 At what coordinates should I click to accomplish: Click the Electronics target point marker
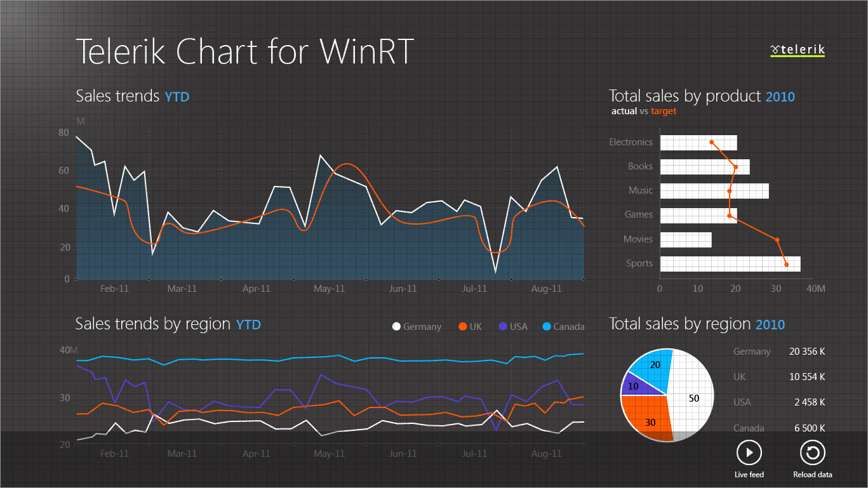point(712,142)
